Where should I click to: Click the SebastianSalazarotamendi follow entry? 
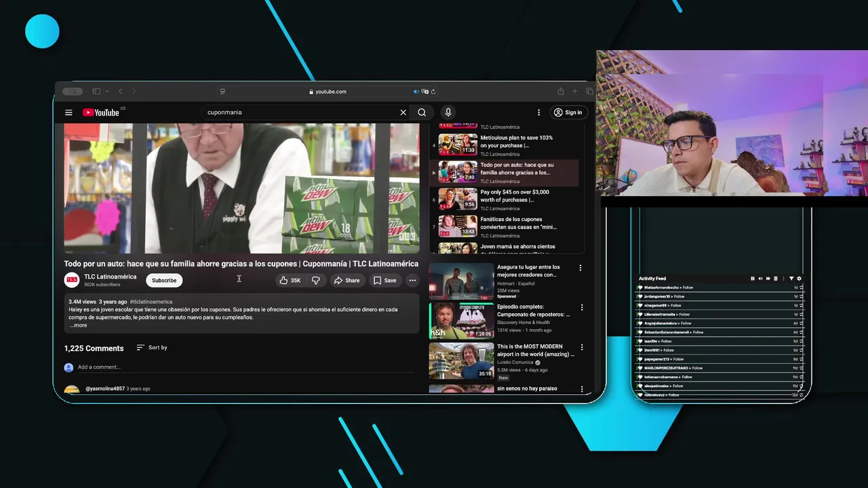pyautogui.click(x=720, y=332)
